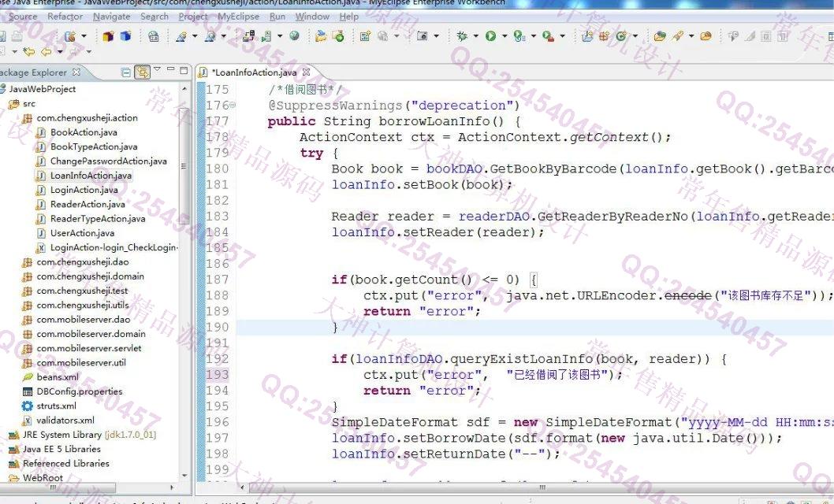Select LoginAction.java in Package Explorer
The image size is (834, 504).
click(x=84, y=190)
